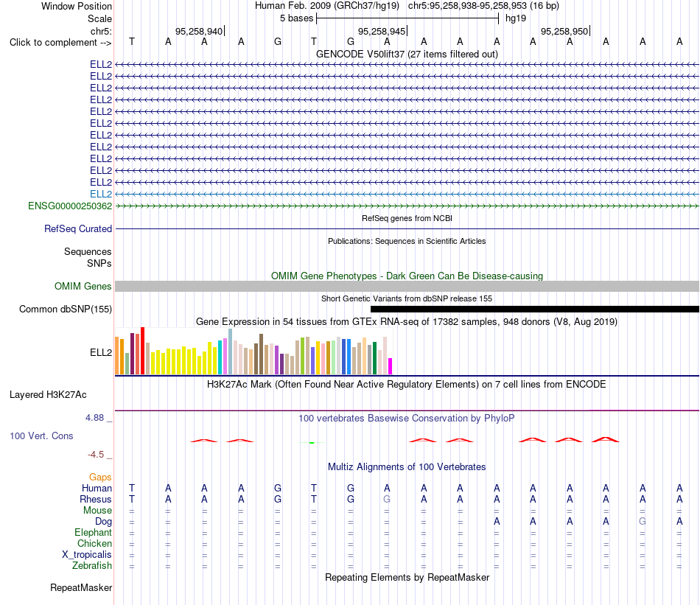
Task: Click 'Short Genetic Variants from dbSNP release 155'
Action: (x=407, y=298)
